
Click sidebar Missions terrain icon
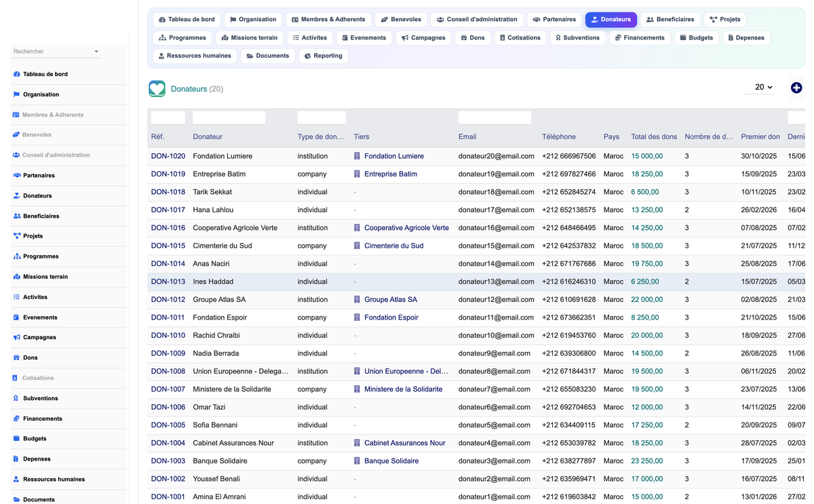(x=16, y=277)
